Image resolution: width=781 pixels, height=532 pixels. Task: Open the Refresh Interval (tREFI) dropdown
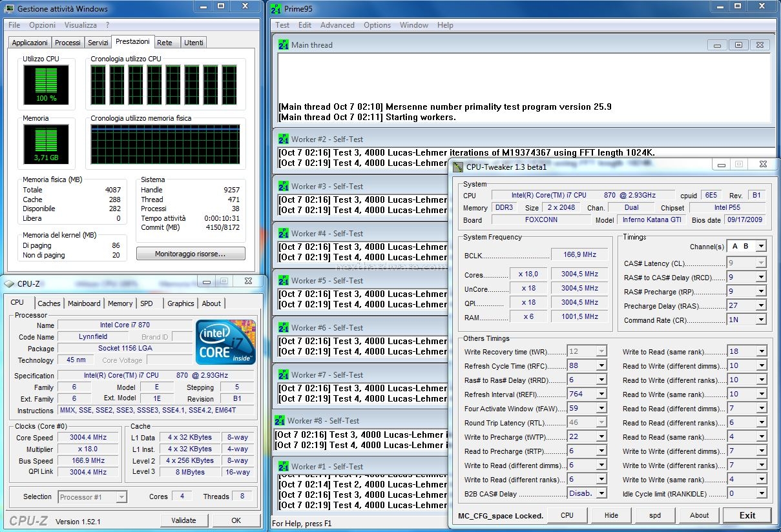point(601,394)
